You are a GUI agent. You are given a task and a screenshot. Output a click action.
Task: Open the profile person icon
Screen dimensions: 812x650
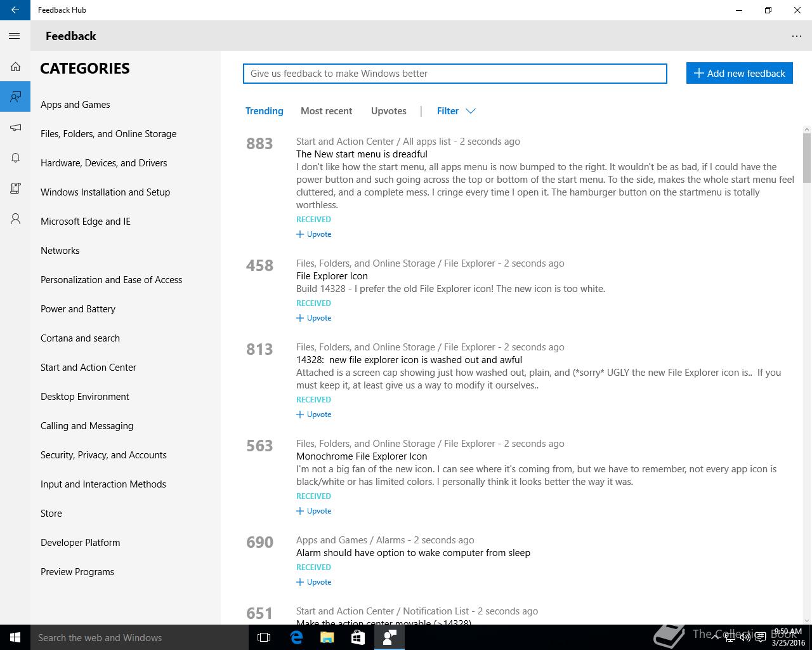15,219
